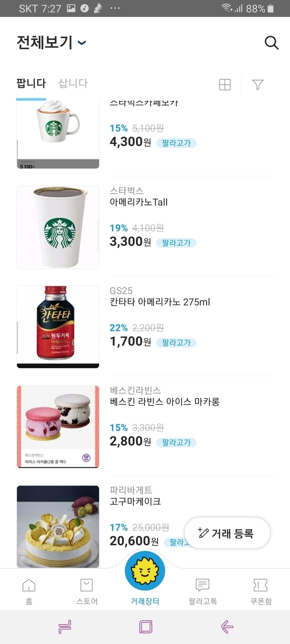Open the Store bag icon
The image size is (290, 644).
[87, 591]
